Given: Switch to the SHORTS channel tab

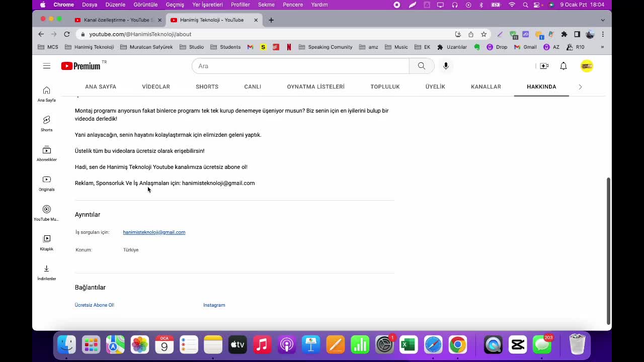Looking at the screenshot, I should pos(207,86).
